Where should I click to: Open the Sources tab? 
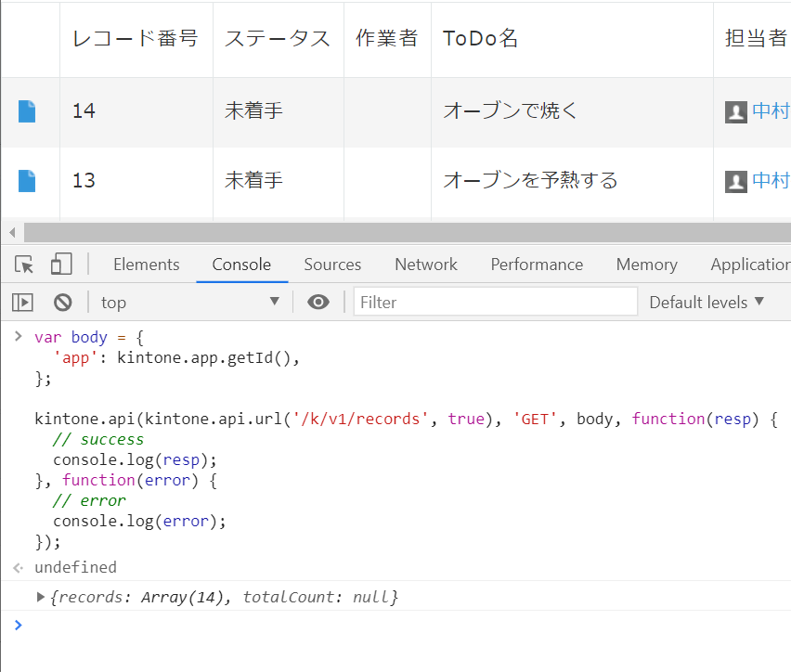pyautogui.click(x=332, y=265)
